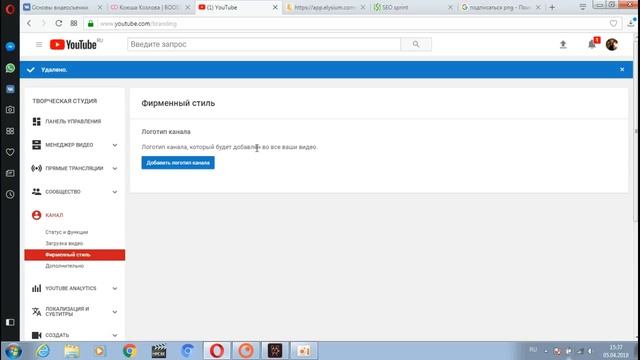Click the Opera back arrow
The image size is (640, 360).
point(29,23)
